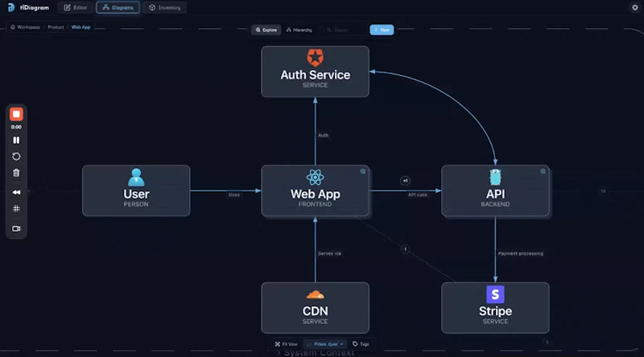Image resolution: width=644 pixels, height=357 pixels.
Task: Switch to the Diagrams tab
Action: (118, 7)
